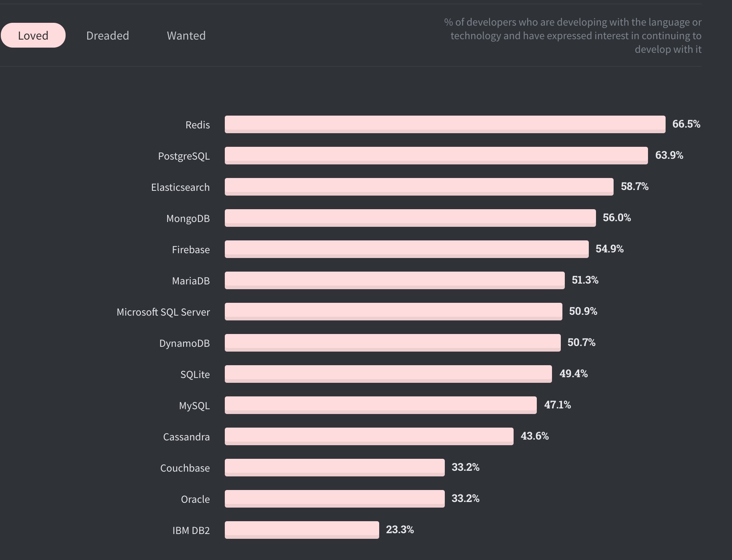Click the Elasticsearch bar
Viewport: 732px width, 560px height.
pyautogui.click(x=419, y=187)
